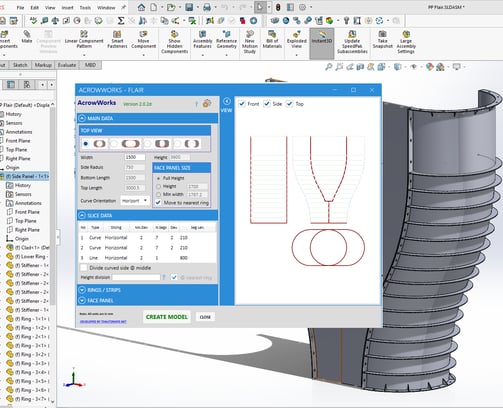Click the CLOSE button in dialog
The image size is (503, 408).
click(205, 317)
